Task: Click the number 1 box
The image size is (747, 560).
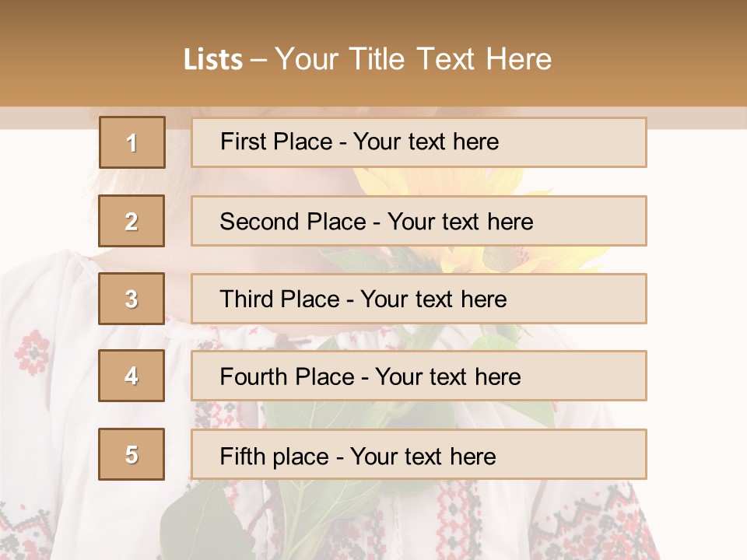Action: click(x=132, y=142)
